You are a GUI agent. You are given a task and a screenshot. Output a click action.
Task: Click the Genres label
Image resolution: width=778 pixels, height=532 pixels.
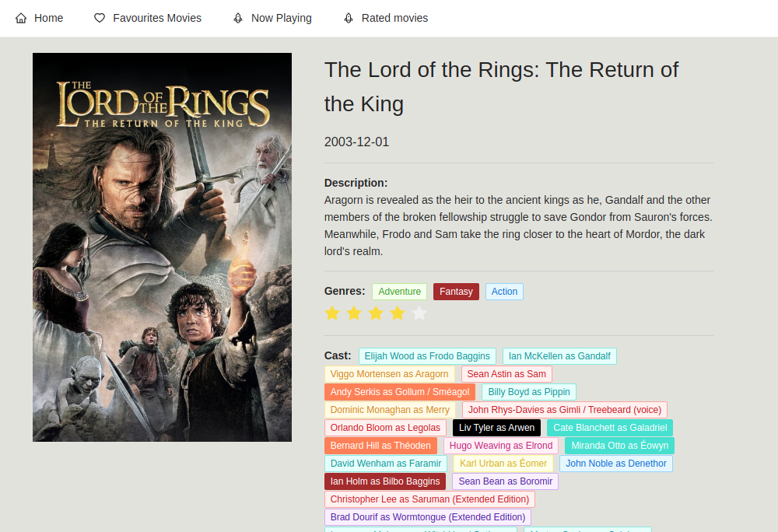point(345,291)
